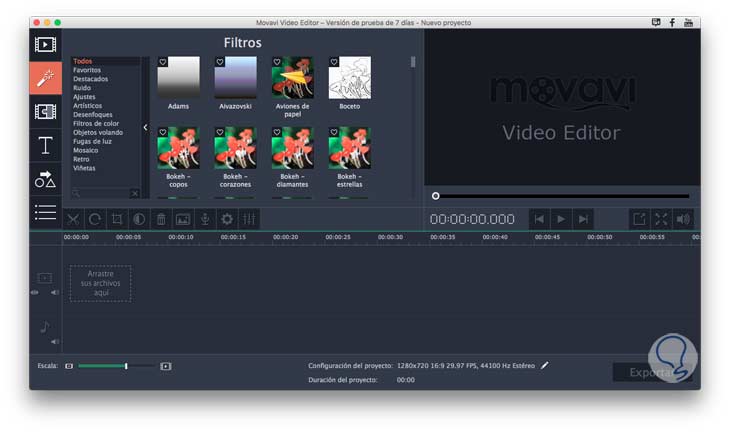Click the Rotate clip tool

point(95,219)
